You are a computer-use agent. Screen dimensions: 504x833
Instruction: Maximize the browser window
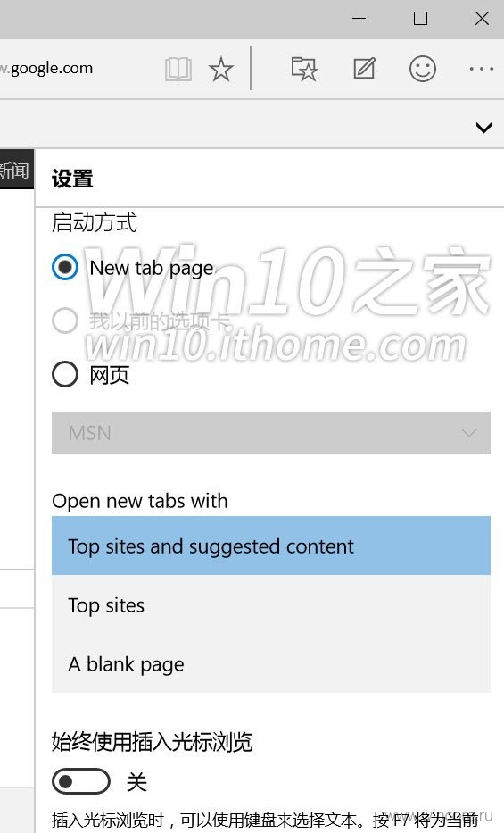(x=420, y=19)
